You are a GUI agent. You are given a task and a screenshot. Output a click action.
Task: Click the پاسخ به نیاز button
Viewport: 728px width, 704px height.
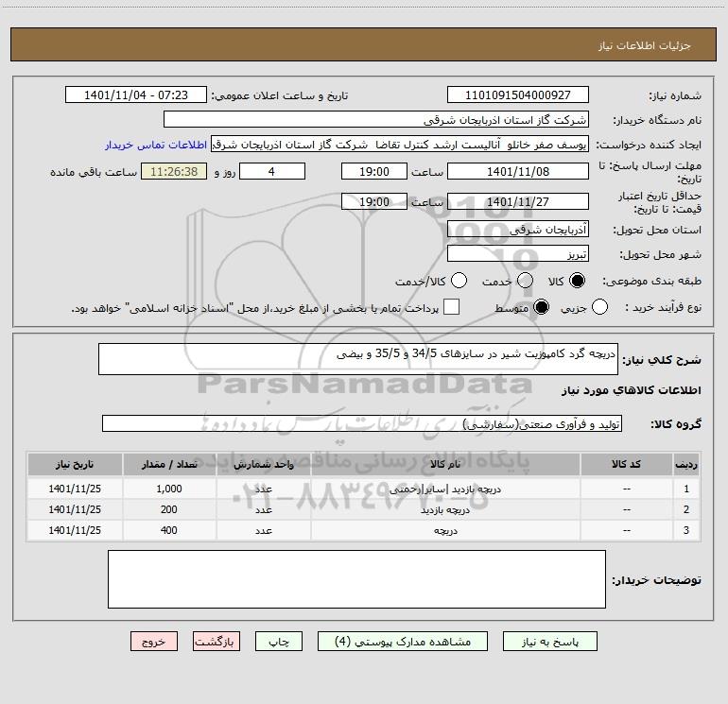tap(550, 642)
